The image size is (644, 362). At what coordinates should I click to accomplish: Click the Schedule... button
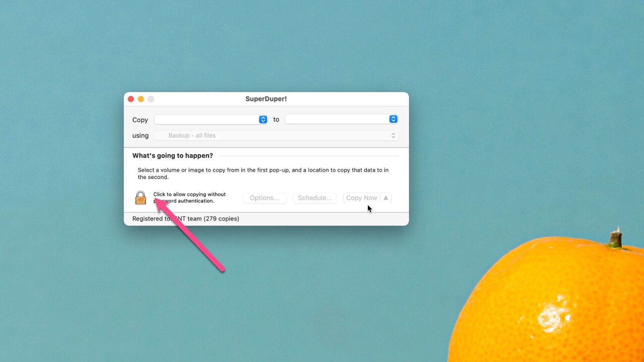[315, 198]
